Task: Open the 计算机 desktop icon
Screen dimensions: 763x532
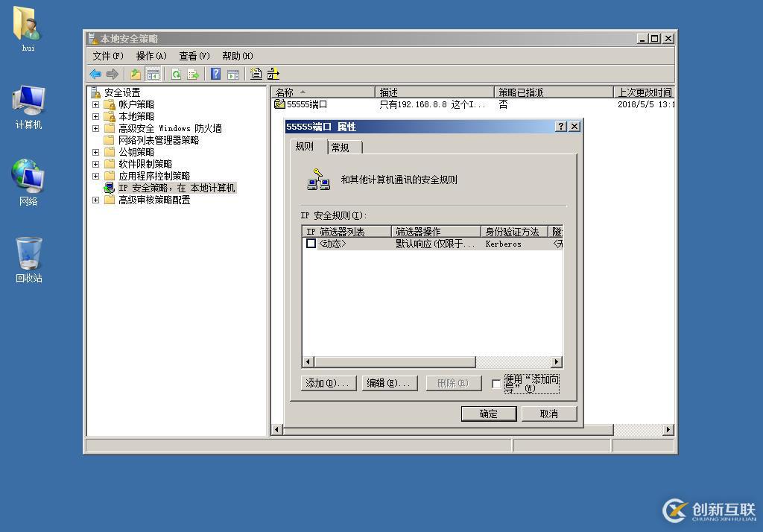Action: 28,107
